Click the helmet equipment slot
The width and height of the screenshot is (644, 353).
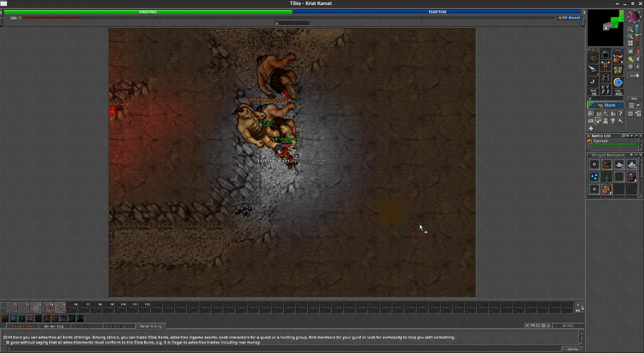606,54
